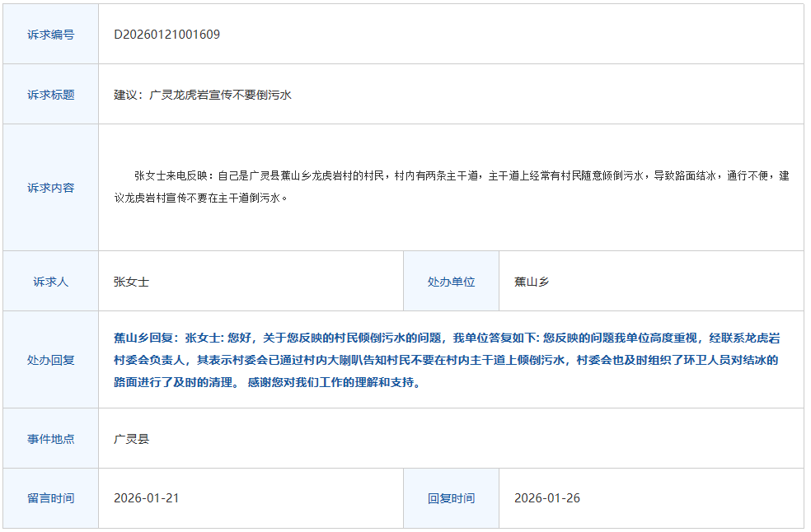Image resolution: width=811 pixels, height=532 pixels.
Task: Select the petitioner name 张女士
Action: click(x=132, y=282)
